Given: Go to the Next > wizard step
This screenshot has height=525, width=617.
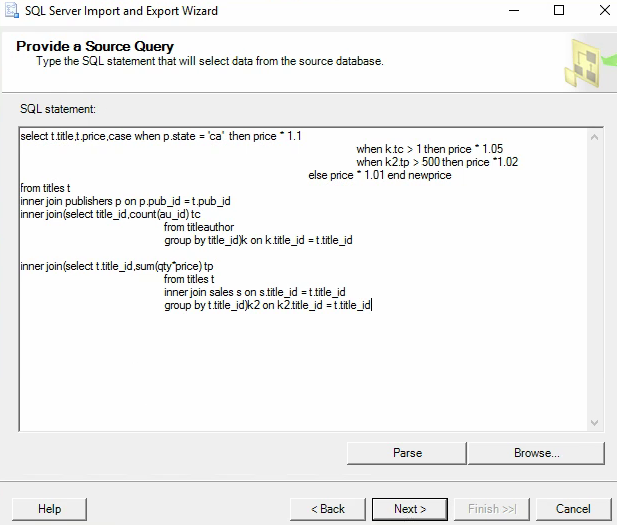Looking at the screenshot, I should coord(410,509).
